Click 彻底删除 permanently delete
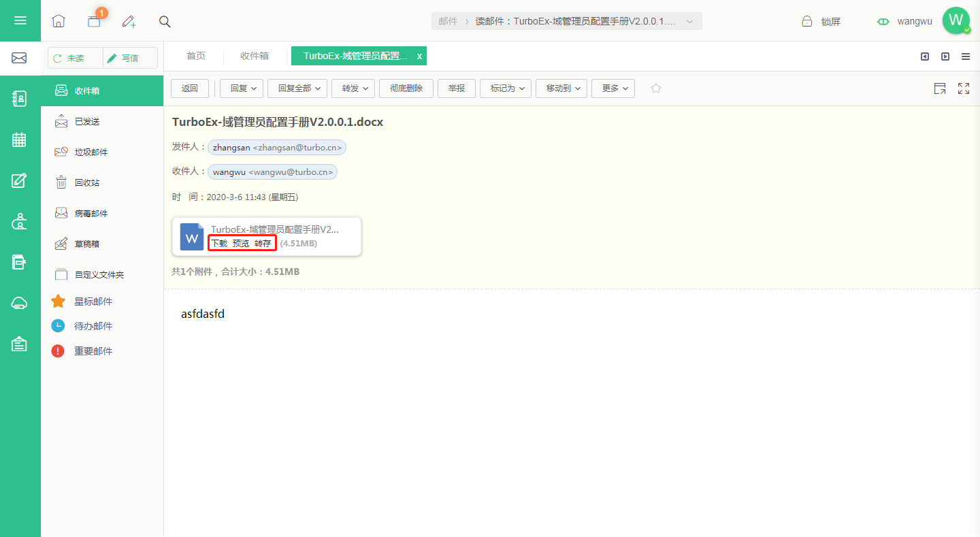The height and width of the screenshot is (537, 980). pos(406,88)
